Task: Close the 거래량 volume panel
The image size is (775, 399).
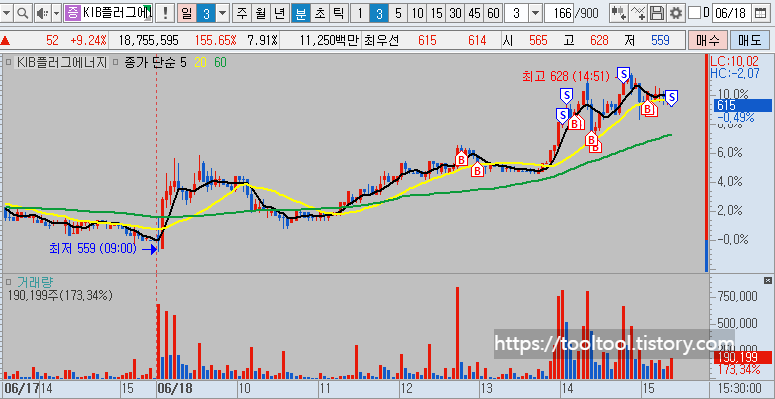Action: [x=768, y=280]
